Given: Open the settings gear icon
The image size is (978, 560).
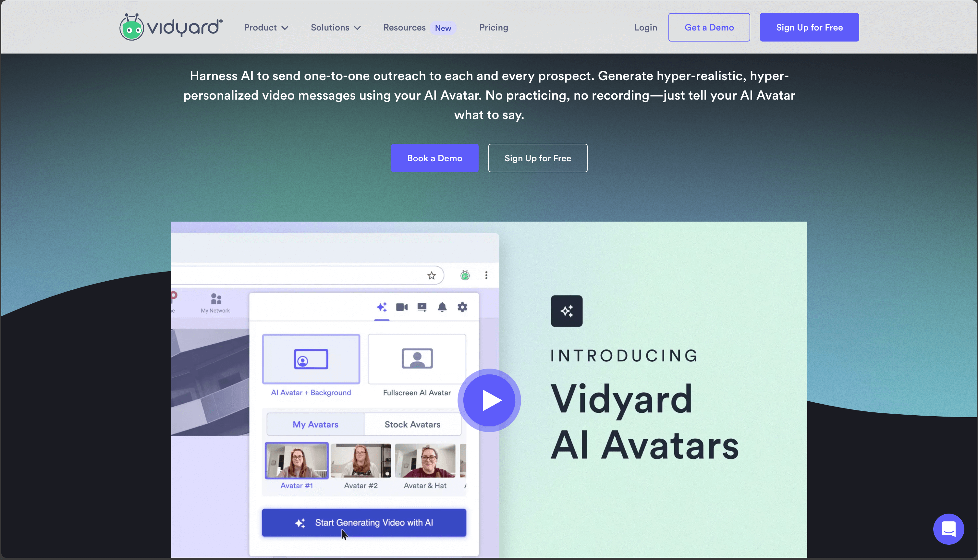Looking at the screenshot, I should (x=462, y=307).
